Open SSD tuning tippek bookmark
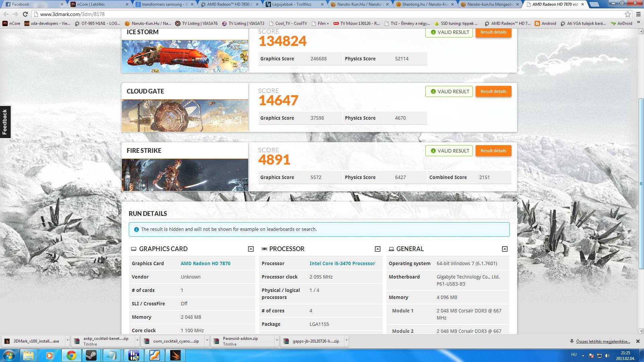Image resolution: width=644 pixels, height=362 pixels. pos(456,23)
